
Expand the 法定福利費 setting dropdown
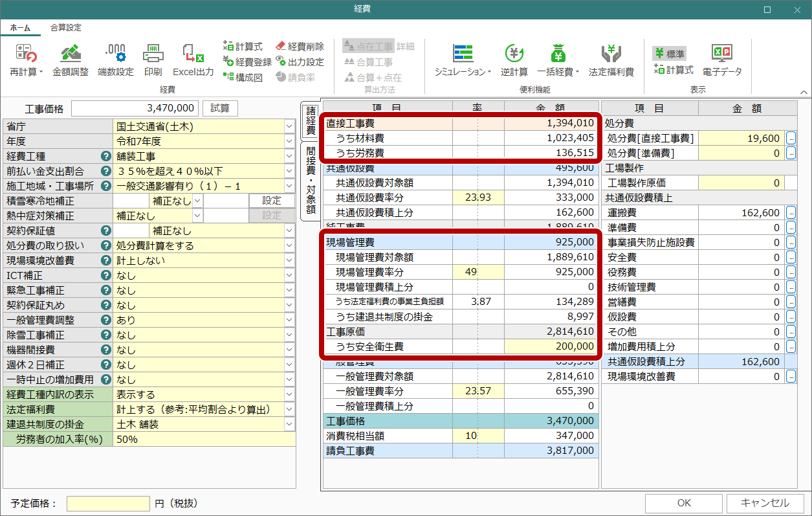[289, 409]
